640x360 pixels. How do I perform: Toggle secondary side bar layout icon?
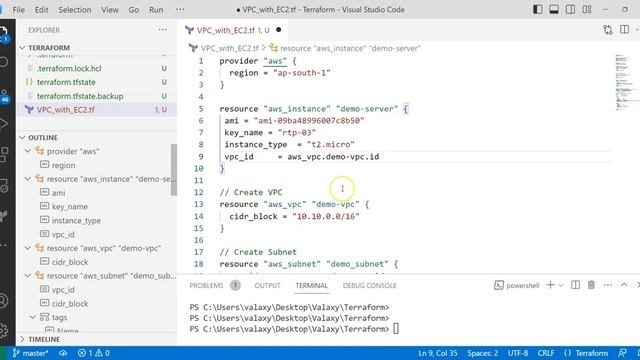[x=570, y=9]
